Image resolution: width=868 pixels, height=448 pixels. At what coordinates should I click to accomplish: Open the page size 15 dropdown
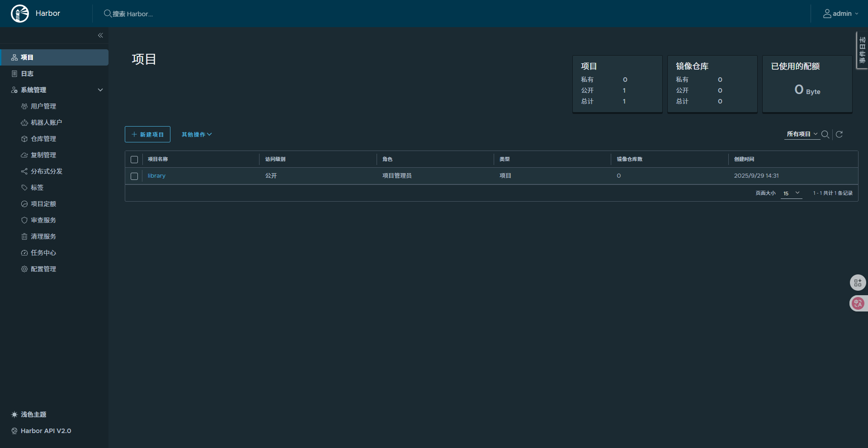coord(792,193)
